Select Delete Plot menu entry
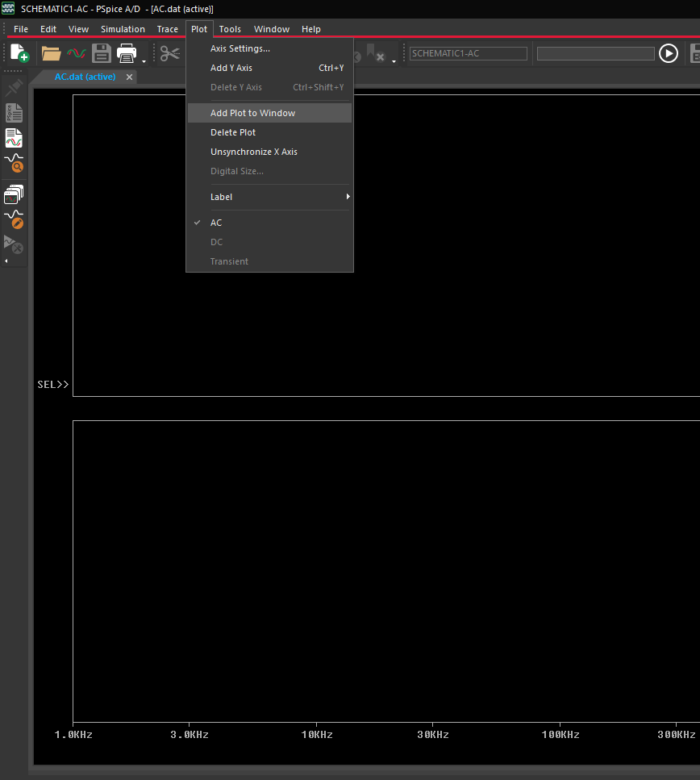The image size is (700, 780). tap(269, 133)
